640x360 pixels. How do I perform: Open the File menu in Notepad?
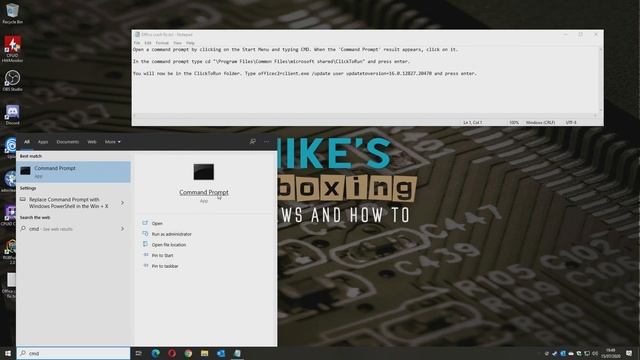point(137,43)
